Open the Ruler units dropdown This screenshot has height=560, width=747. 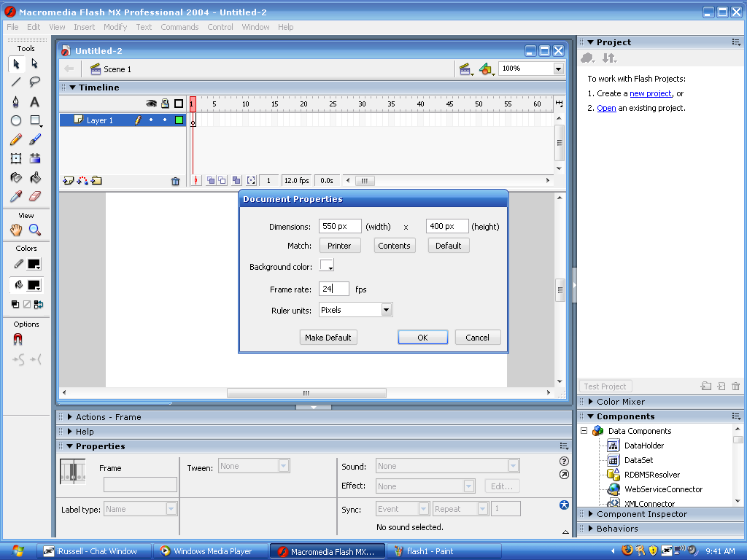pos(387,309)
